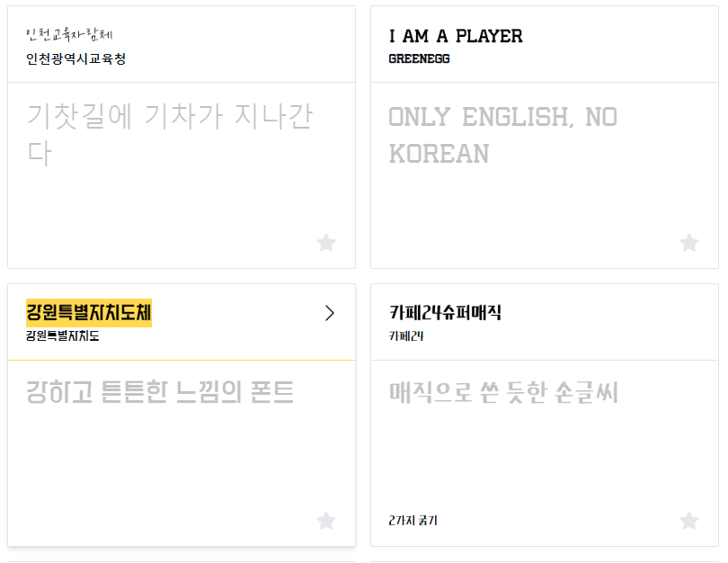728x563 pixels.
Task: Select the I AM A PLAYER font title
Action: click(x=454, y=37)
